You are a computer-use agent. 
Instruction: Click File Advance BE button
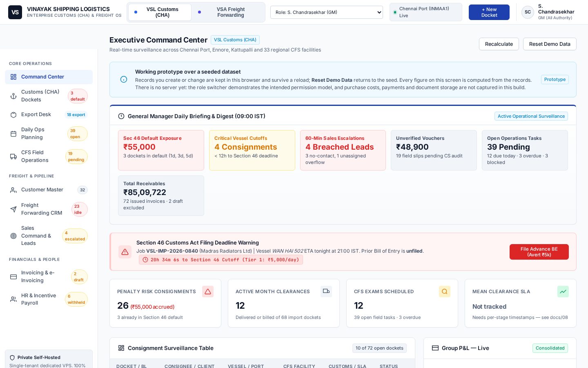click(539, 252)
